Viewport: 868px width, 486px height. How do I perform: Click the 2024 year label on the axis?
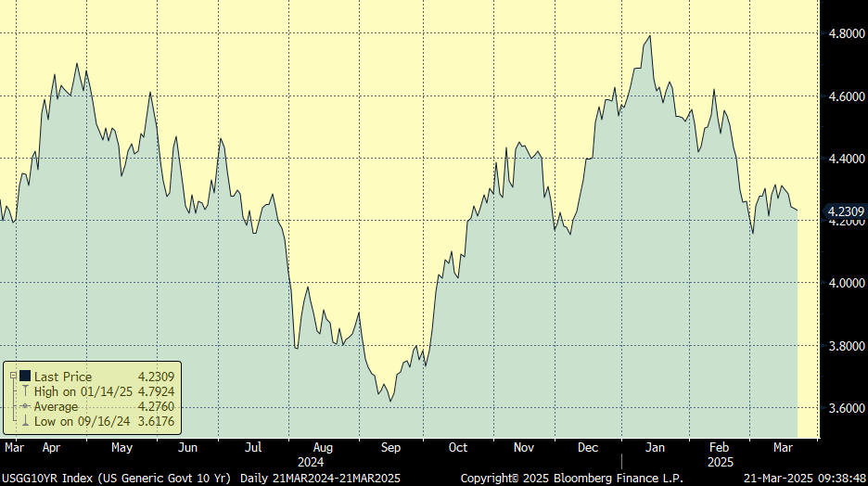pos(311,461)
